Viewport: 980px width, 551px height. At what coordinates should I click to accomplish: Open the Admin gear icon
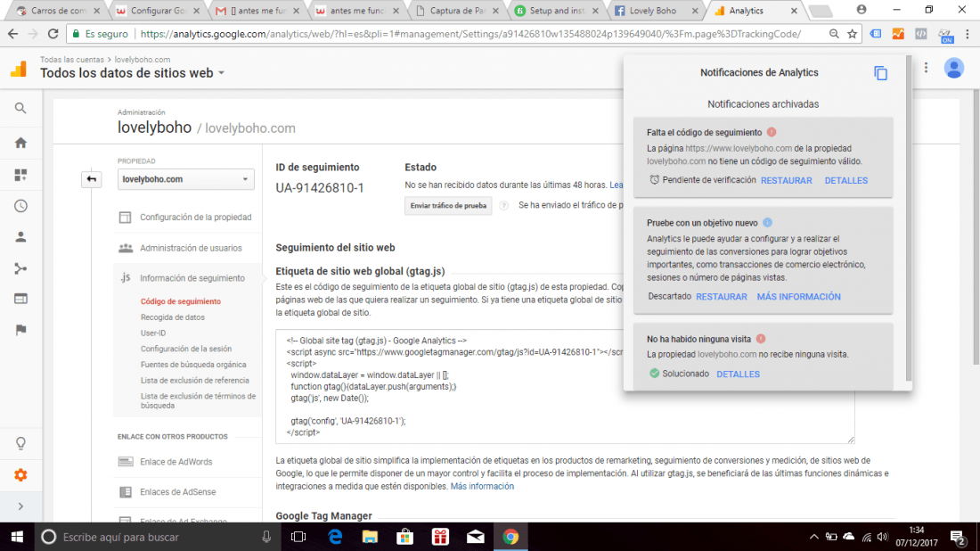[x=20, y=475]
